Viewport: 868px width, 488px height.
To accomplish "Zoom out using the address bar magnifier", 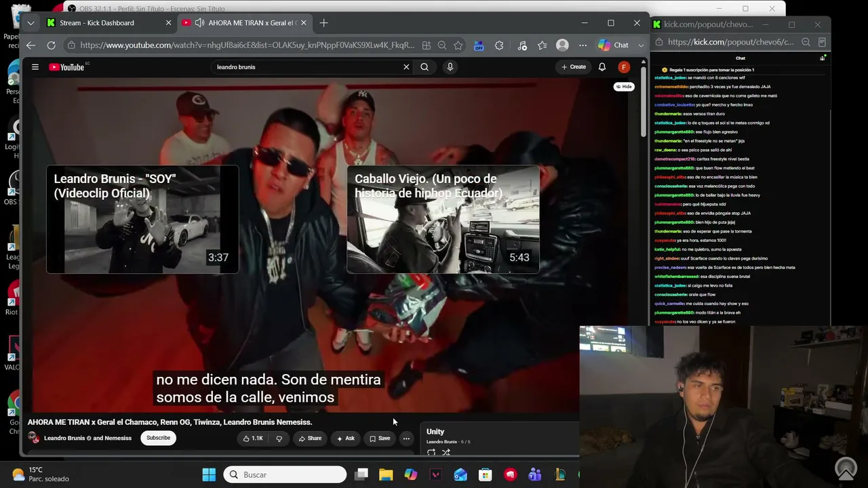I will [442, 45].
